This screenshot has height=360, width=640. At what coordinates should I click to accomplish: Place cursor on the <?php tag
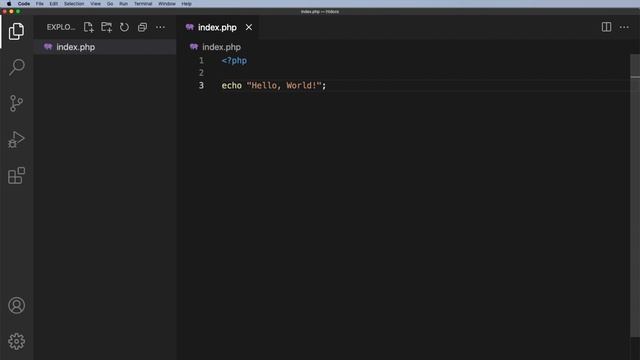pos(234,61)
